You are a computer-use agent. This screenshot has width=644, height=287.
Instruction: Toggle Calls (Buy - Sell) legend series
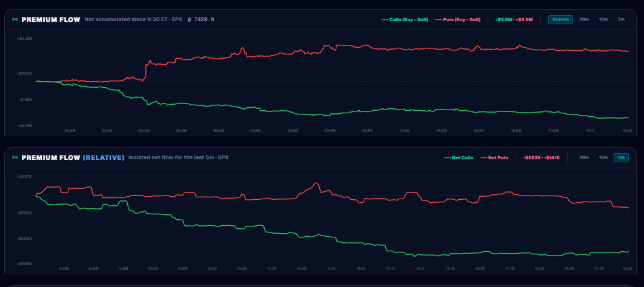click(x=405, y=19)
